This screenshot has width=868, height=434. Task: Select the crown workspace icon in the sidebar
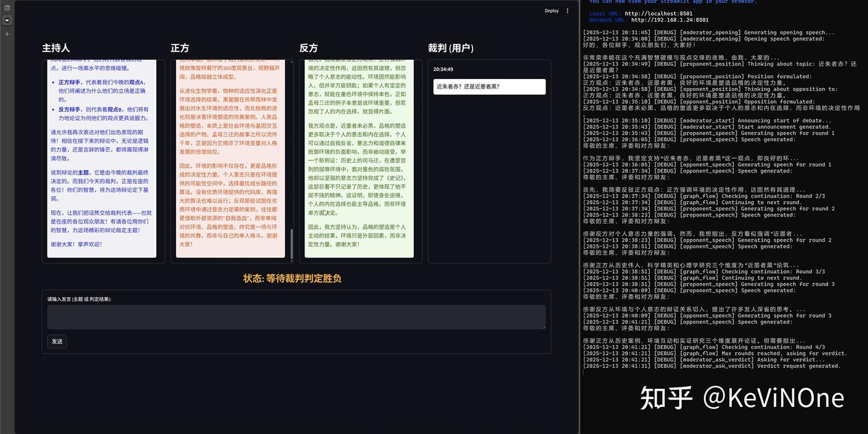pyautogui.click(x=7, y=20)
